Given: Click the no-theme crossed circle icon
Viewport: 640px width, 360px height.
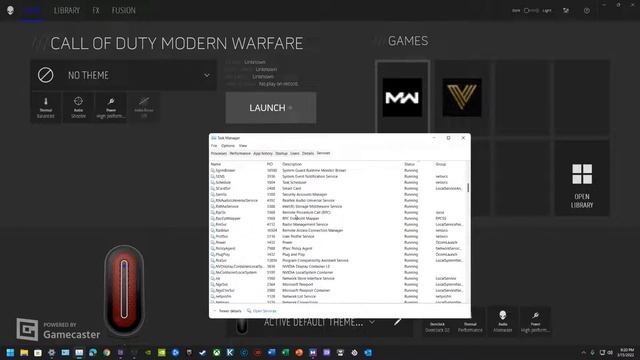Looking at the screenshot, I should tap(45, 75).
